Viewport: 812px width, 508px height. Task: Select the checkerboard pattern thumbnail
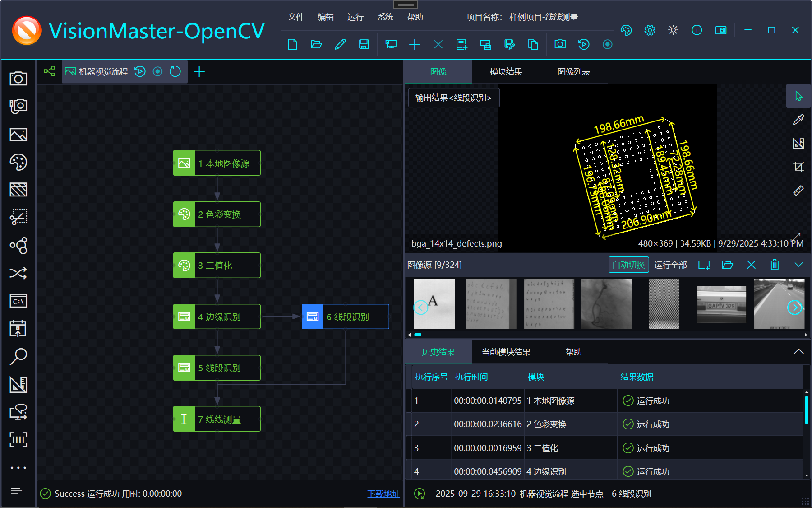pos(664,304)
